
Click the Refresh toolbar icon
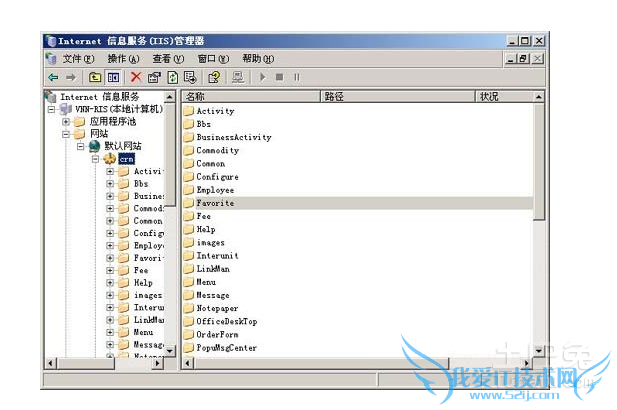click(x=173, y=77)
